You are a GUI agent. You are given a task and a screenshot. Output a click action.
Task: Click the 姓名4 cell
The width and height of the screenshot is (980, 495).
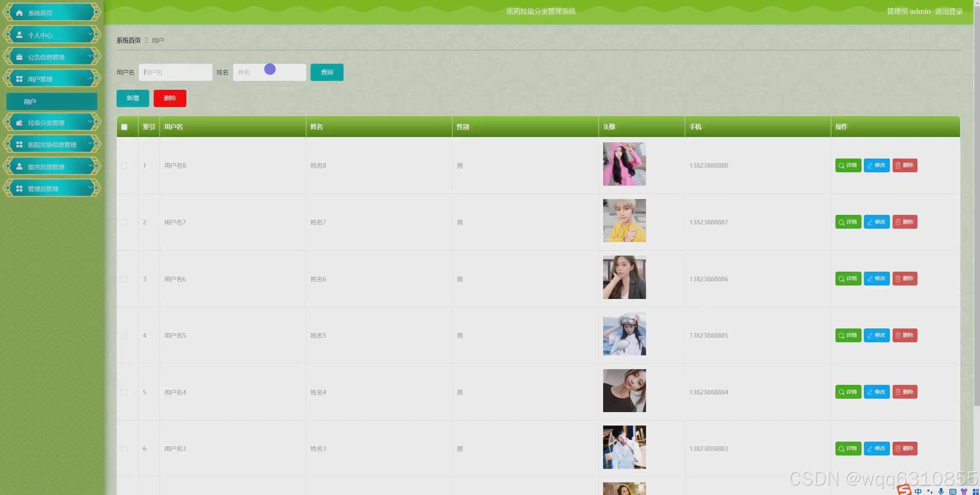(379, 392)
